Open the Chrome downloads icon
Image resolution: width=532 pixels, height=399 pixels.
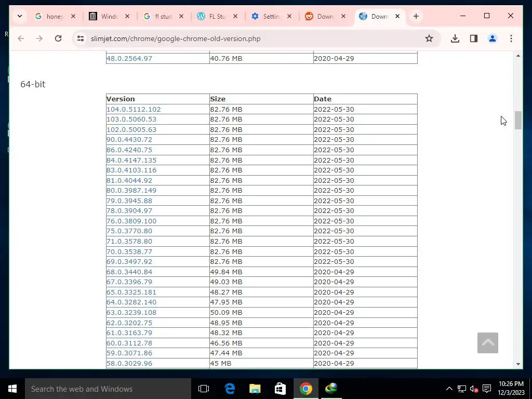pyautogui.click(x=455, y=38)
